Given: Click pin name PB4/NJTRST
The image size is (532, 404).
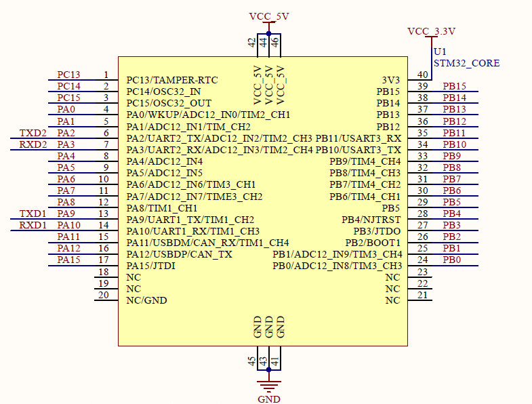Looking at the screenshot, I should (371, 220).
